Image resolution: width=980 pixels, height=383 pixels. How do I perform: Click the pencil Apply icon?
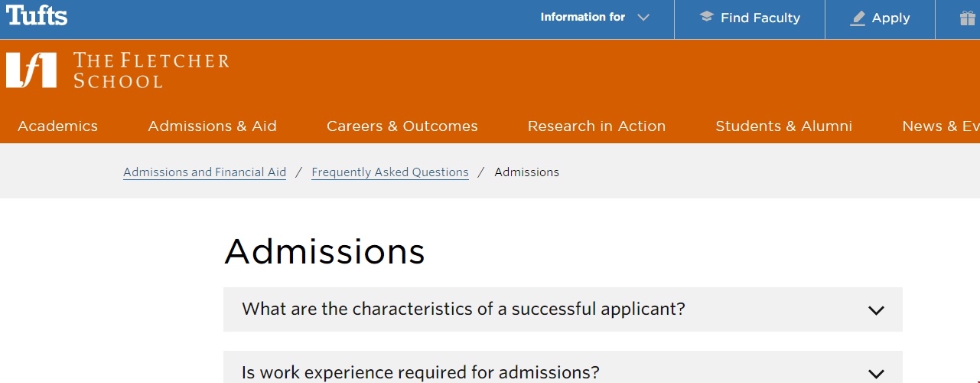click(x=858, y=18)
